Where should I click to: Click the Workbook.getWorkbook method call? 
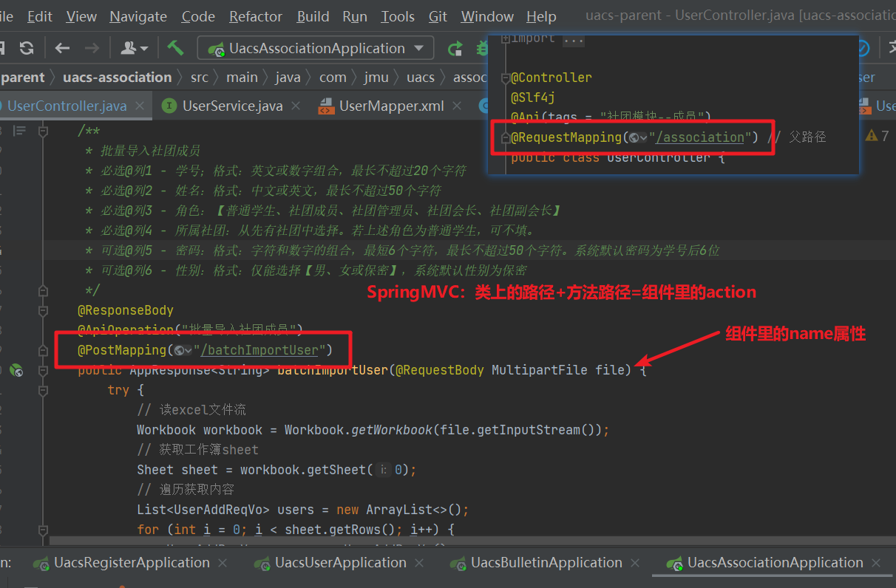coord(358,430)
